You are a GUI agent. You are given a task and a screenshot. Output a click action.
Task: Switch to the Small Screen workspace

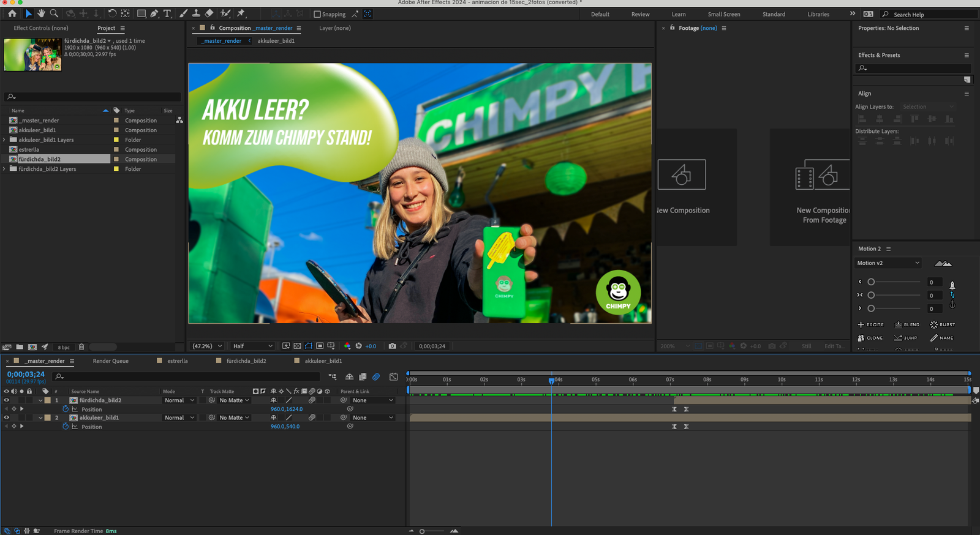pos(724,14)
